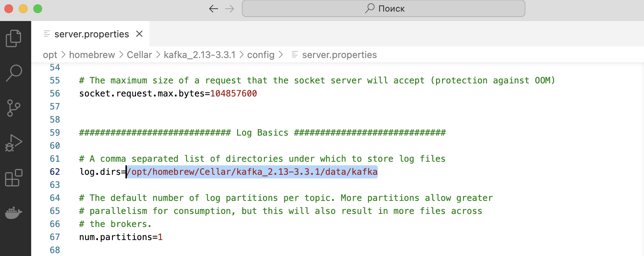The image size is (644, 256).
Task: Click the 'num.partitions' property key
Action: 116,237
